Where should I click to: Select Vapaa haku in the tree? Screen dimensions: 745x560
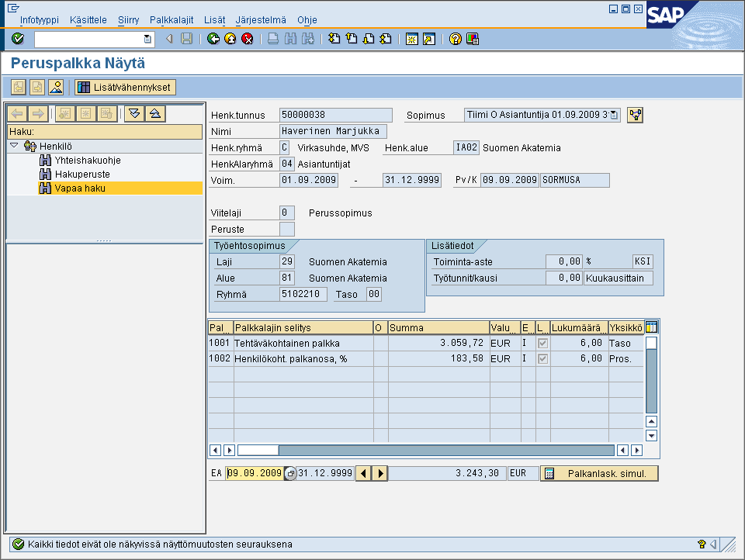tap(80, 188)
